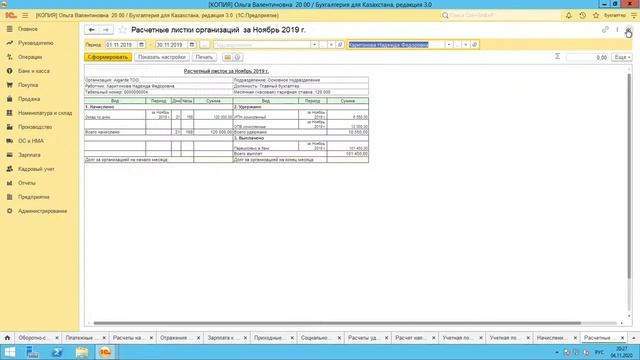The image size is (640, 360).
Task: Open PowerShell from the taskbar
Action: [57, 352]
